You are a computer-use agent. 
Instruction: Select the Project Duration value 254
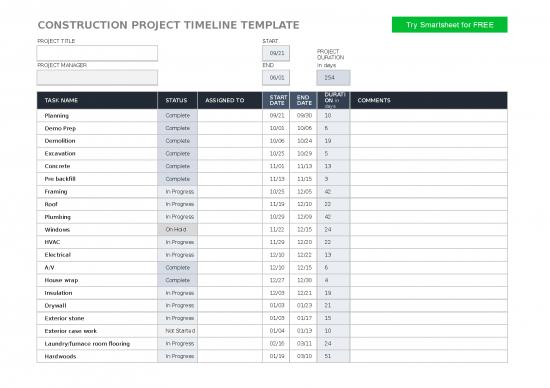click(x=333, y=78)
